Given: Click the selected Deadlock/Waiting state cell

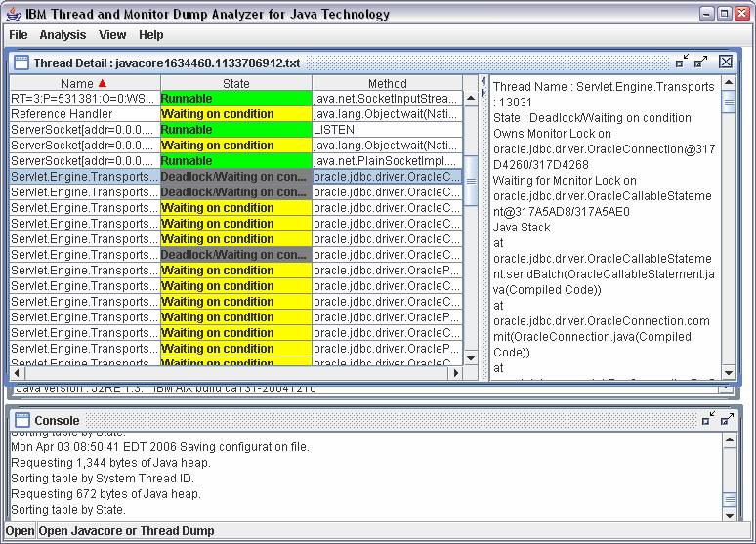Looking at the screenshot, I should (x=236, y=177).
